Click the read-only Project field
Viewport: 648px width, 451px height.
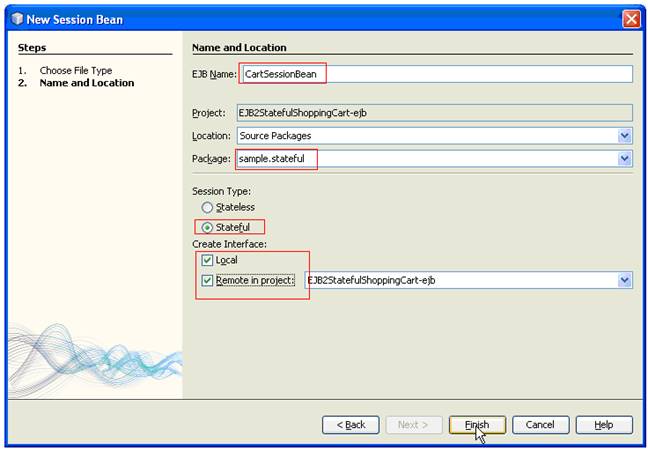pyautogui.click(x=434, y=112)
